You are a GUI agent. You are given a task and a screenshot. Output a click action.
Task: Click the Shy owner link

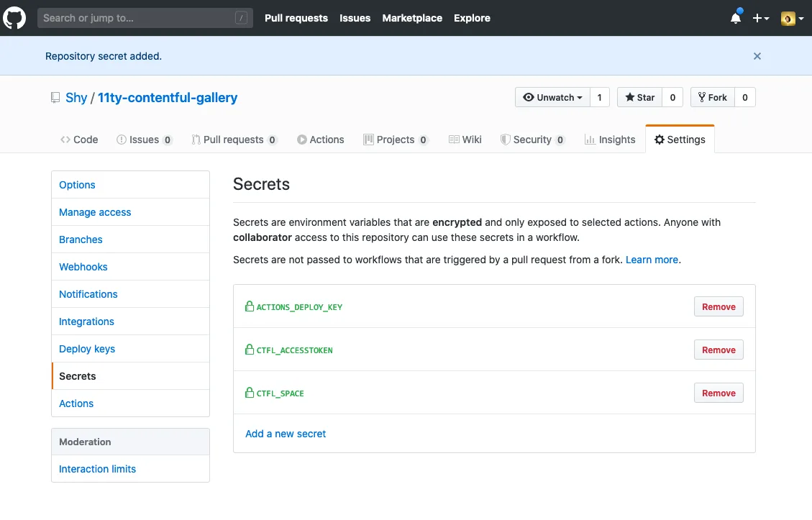coord(76,97)
